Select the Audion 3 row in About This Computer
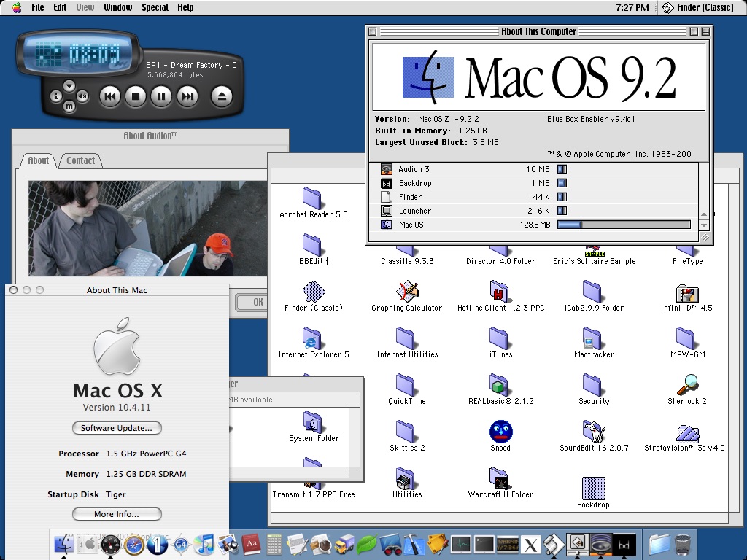747x560 pixels. pyautogui.click(x=533, y=169)
